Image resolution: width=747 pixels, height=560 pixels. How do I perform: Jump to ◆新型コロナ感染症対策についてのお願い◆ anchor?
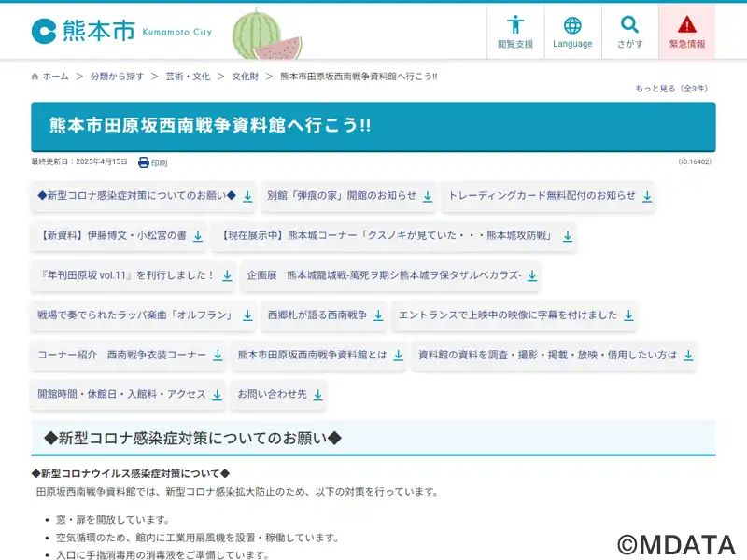145,196
